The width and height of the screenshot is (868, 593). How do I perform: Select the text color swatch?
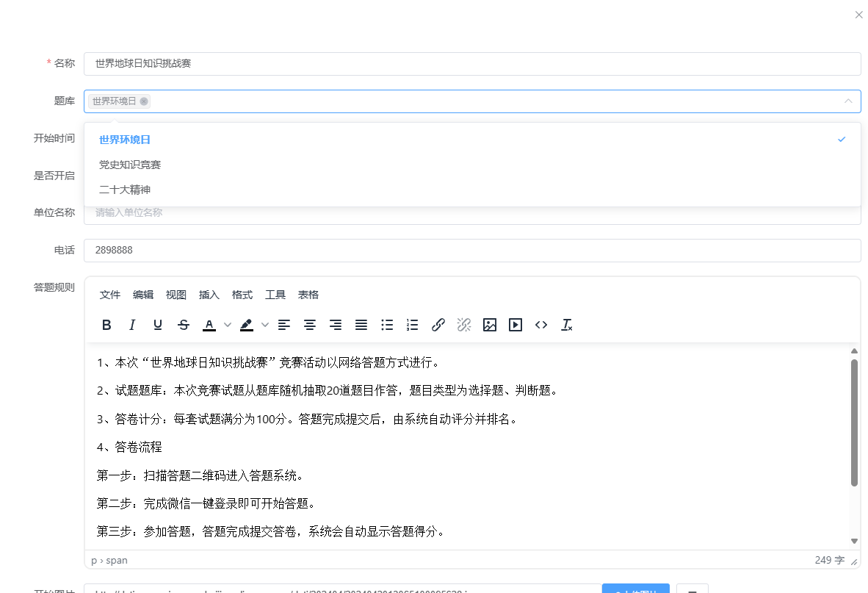click(x=209, y=325)
